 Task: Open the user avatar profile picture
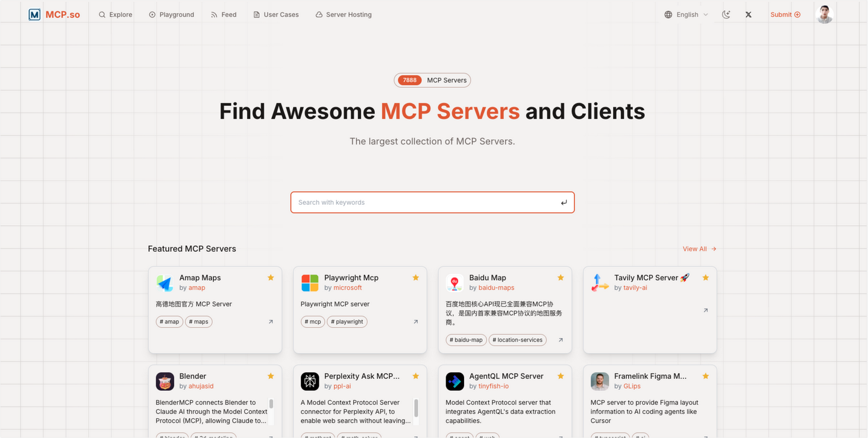pyautogui.click(x=824, y=14)
